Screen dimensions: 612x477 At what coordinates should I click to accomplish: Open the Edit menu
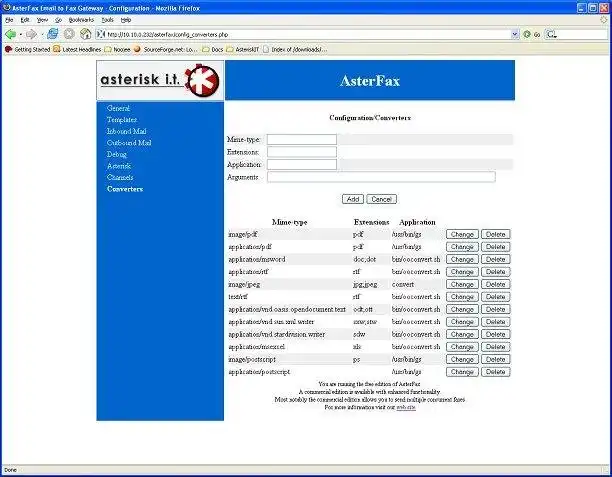25,20
